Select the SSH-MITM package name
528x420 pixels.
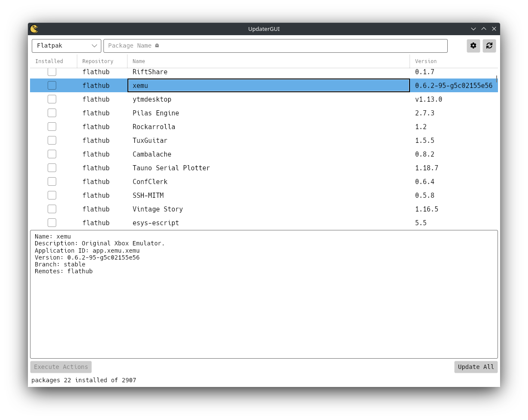pyautogui.click(x=148, y=195)
